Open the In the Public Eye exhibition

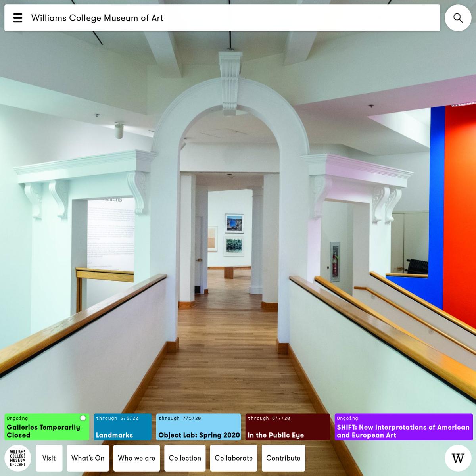pos(288,427)
